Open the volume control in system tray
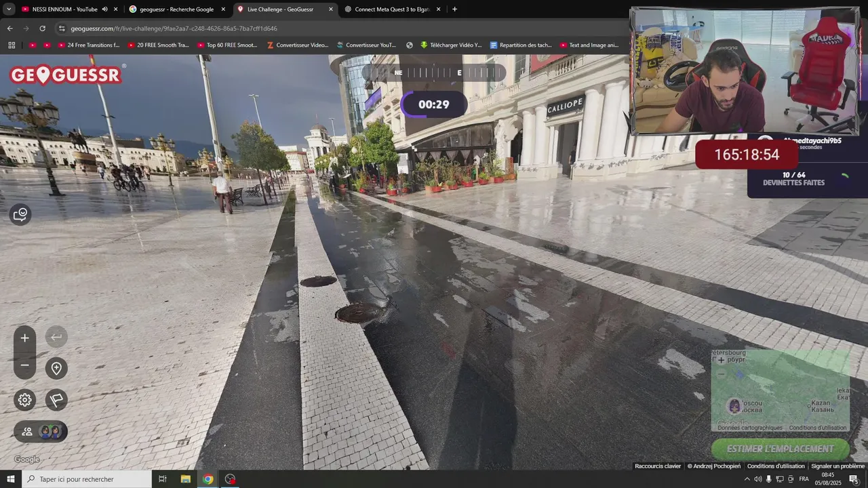The image size is (868, 488). [x=757, y=479]
